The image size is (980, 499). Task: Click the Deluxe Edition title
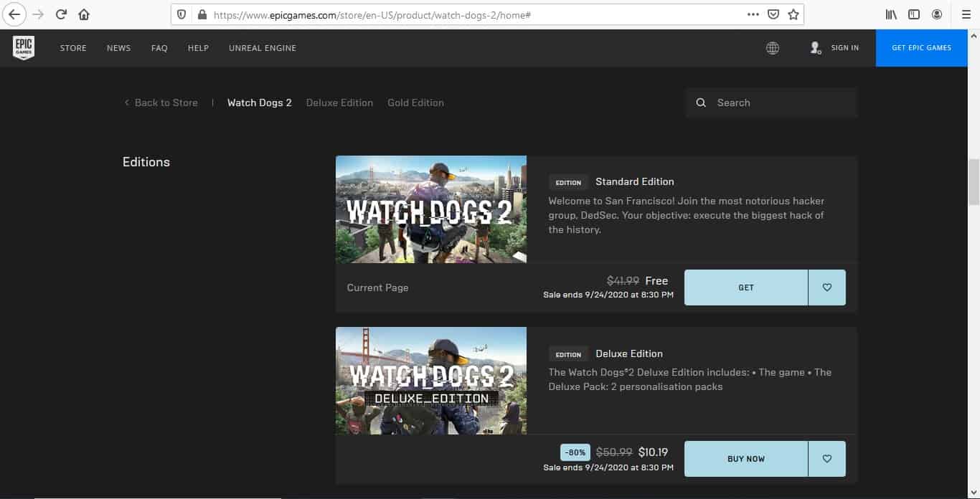point(629,353)
